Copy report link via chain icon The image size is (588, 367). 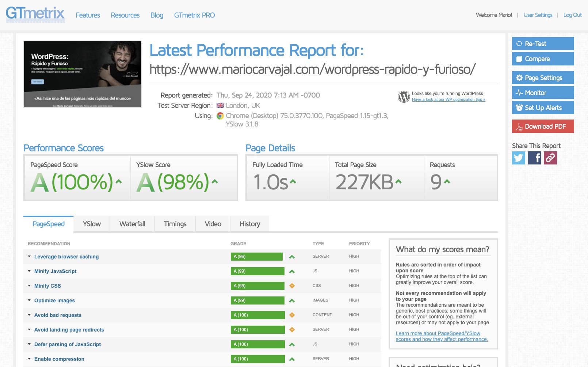(550, 158)
